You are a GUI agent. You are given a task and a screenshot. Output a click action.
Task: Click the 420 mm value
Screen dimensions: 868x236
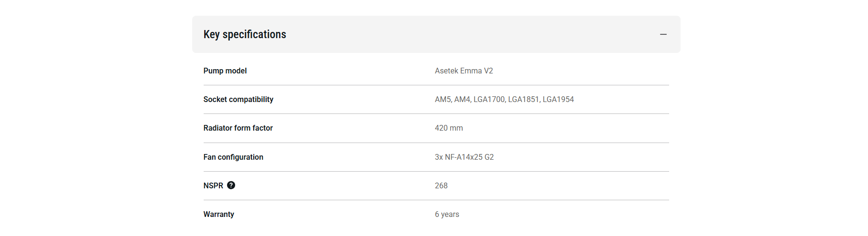[449, 128]
